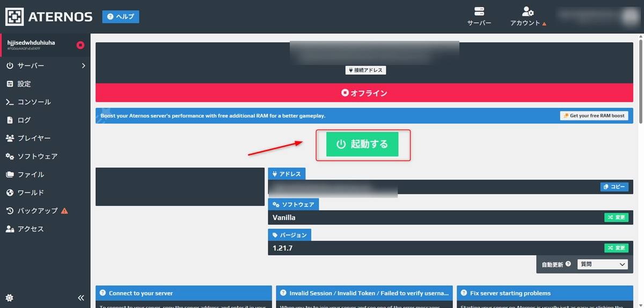Click the アドレス label tag

tap(287, 174)
